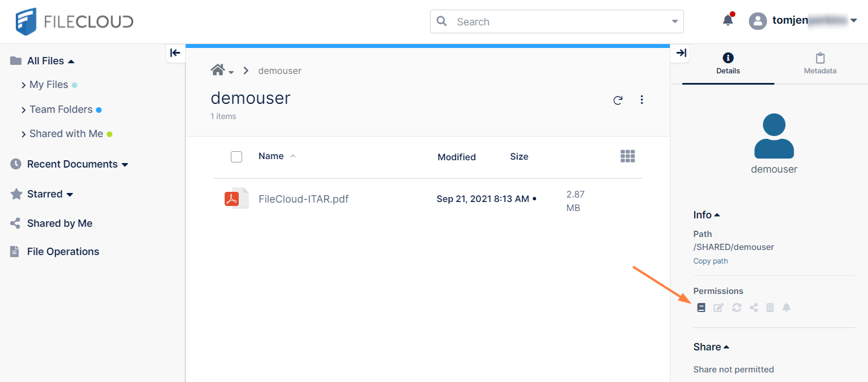Click the notification bell icon
The height and width of the screenshot is (382, 868).
point(728,21)
